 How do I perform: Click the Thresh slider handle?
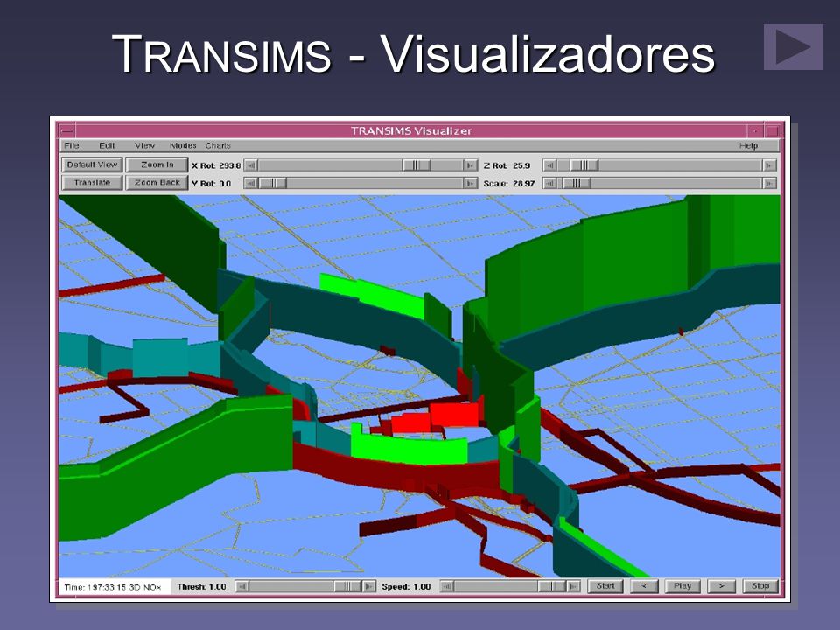tap(347, 586)
